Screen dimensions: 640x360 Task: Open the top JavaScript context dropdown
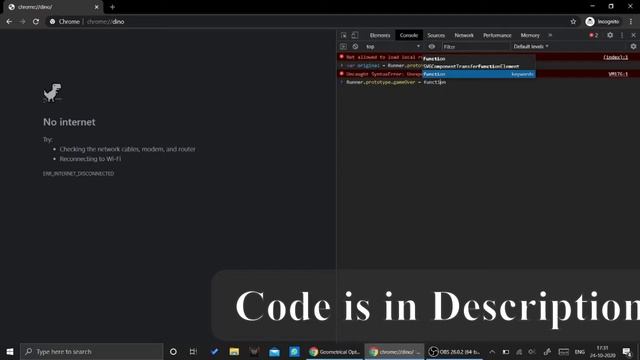393,47
